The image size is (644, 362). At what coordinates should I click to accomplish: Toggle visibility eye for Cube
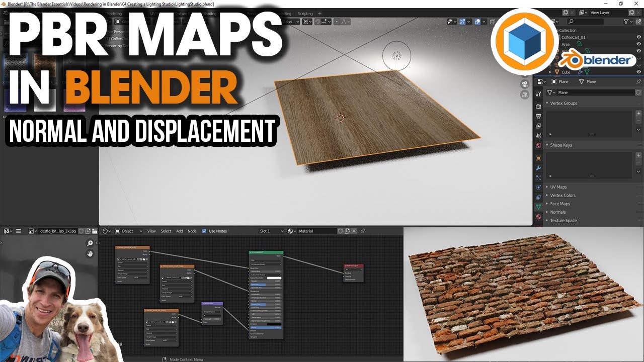coord(638,72)
